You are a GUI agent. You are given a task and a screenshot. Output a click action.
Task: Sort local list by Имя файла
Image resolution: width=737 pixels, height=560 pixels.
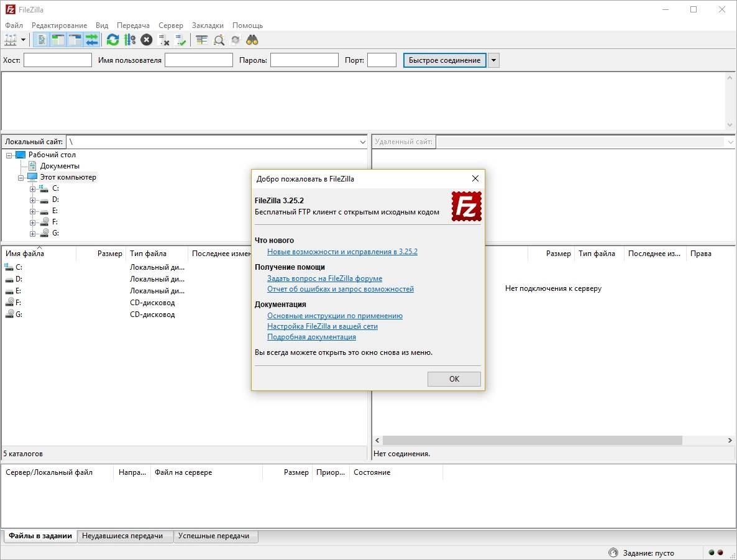click(x=39, y=254)
